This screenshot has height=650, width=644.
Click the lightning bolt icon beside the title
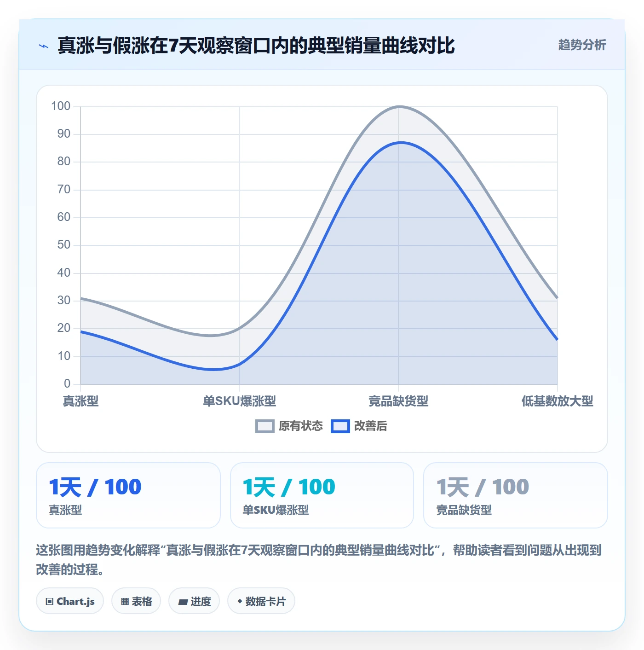click(44, 46)
